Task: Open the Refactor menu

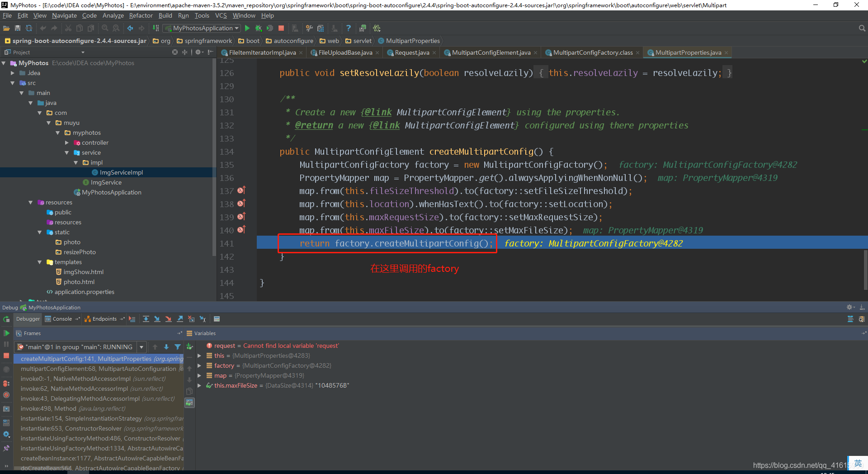Action: [x=141, y=15]
